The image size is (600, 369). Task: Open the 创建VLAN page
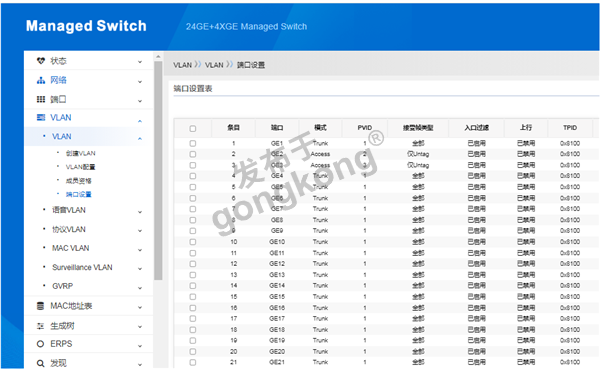tap(80, 153)
